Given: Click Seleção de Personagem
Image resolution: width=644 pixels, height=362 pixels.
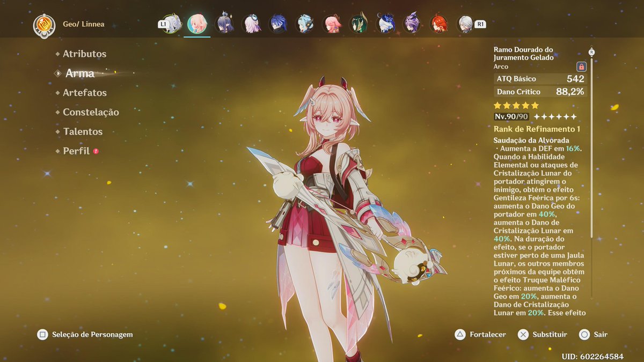Looking at the screenshot, I should click(x=92, y=335).
